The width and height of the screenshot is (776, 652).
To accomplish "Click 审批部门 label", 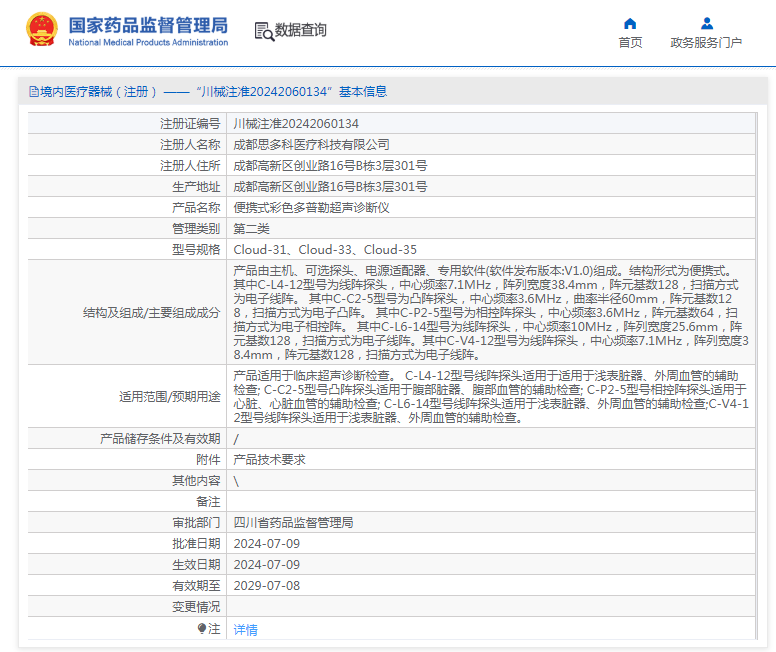I will (196, 523).
